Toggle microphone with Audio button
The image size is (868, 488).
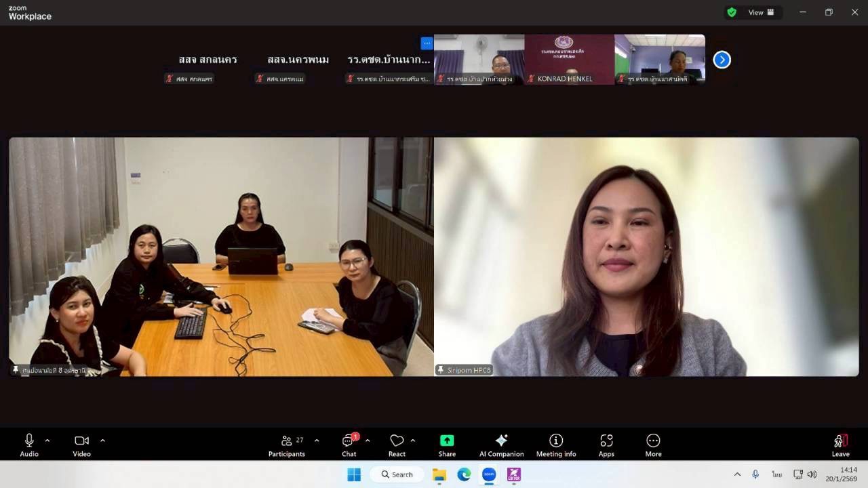coord(29,445)
